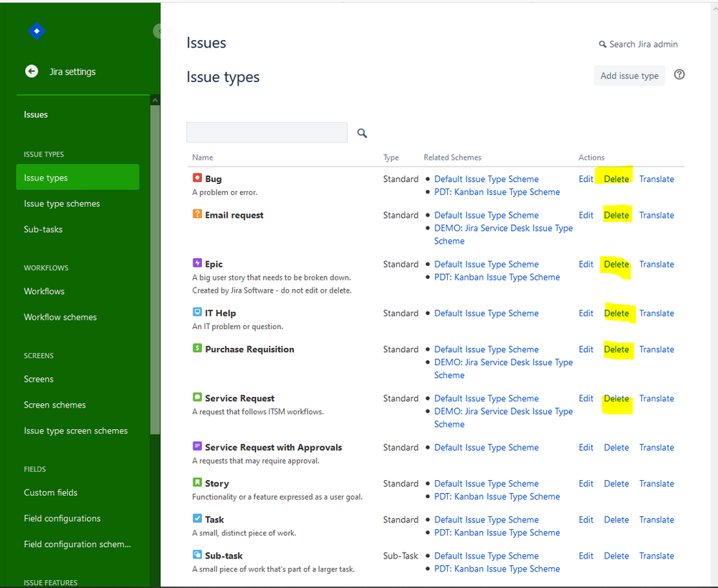718x588 pixels.
Task: Click the Issues heading in the sidebar
Action: (36, 114)
